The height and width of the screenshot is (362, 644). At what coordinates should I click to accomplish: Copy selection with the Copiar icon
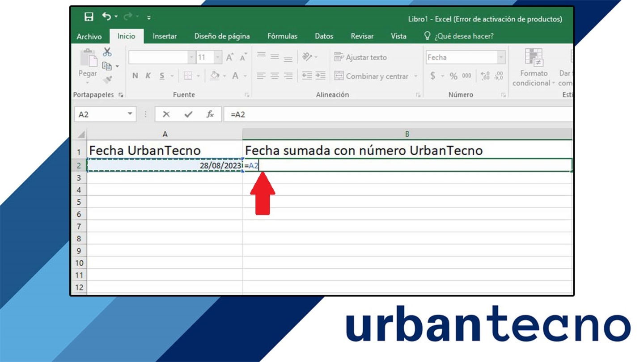click(x=106, y=66)
